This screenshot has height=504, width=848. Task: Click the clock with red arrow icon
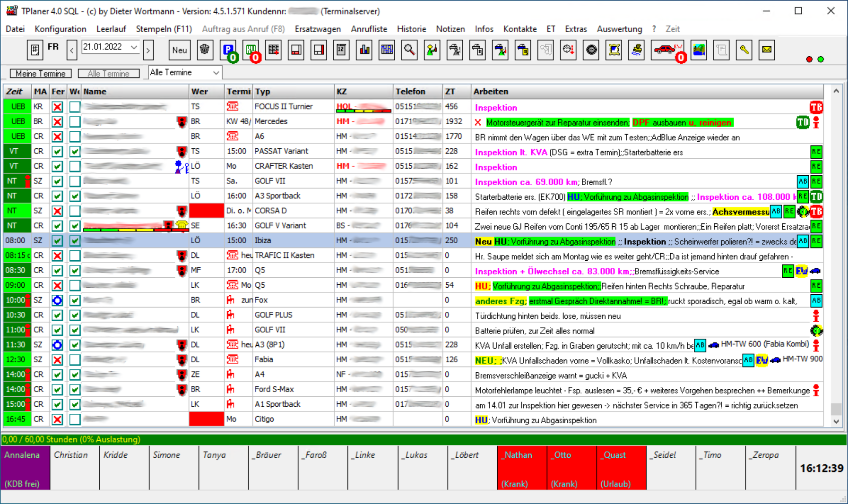pos(568,50)
